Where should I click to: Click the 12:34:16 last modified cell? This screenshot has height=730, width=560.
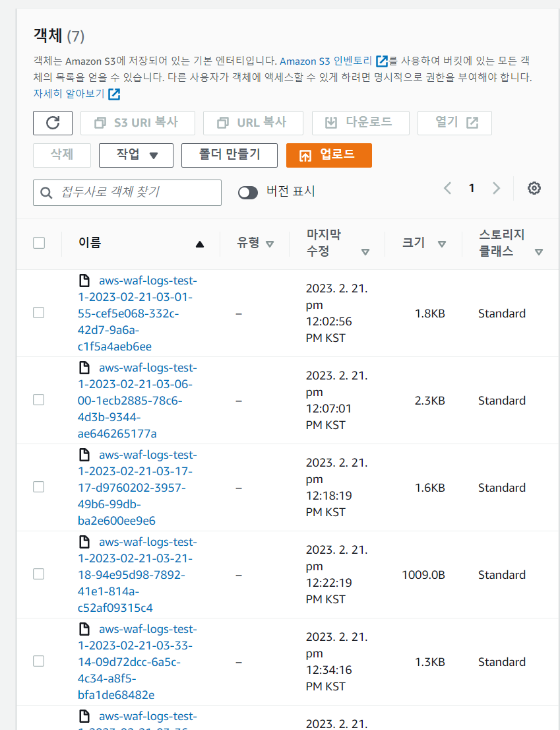(x=336, y=661)
